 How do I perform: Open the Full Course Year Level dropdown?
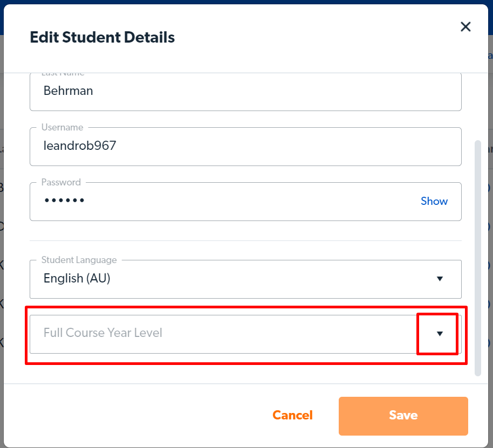tap(245, 334)
